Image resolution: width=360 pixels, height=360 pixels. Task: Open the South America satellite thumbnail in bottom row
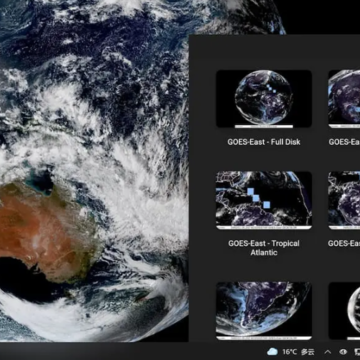(x=264, y=311)
